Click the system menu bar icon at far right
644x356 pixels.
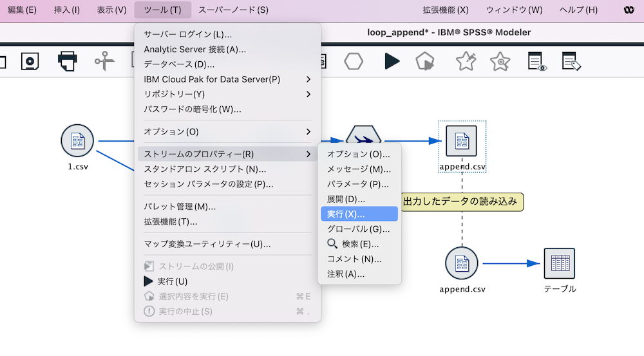click(629, 10)
